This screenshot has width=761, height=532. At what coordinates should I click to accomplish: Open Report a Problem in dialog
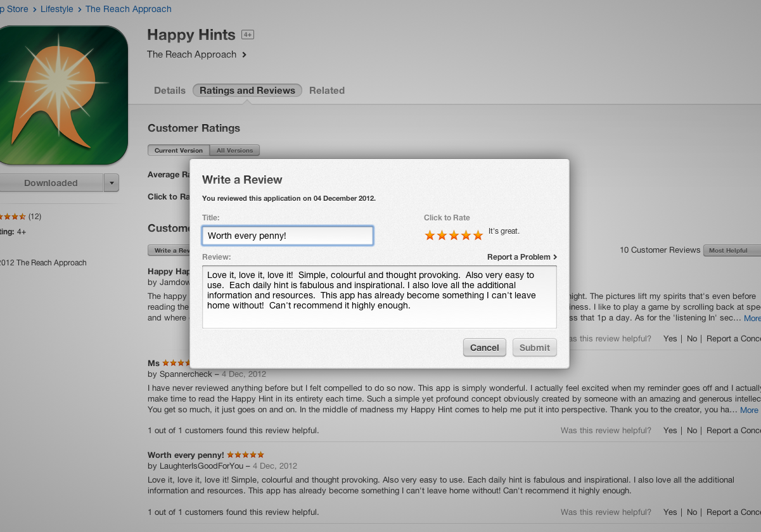click(x=522, y=257)
